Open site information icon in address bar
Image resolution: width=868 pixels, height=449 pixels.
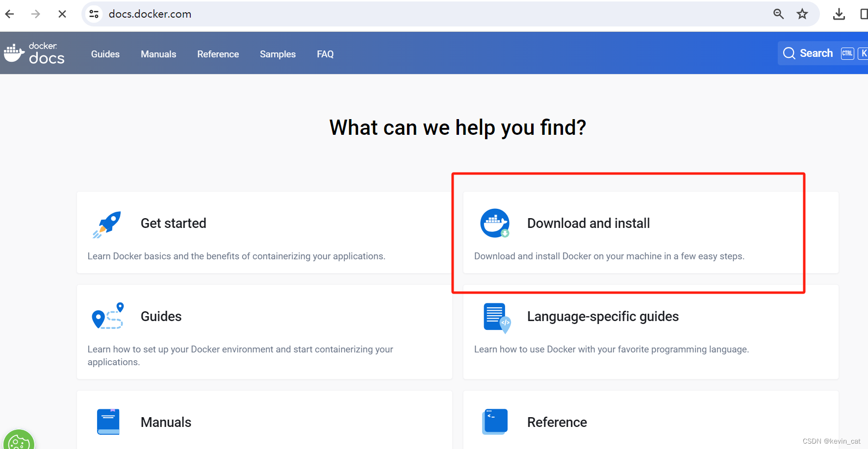pyautogui.click(x=94, y=14)
